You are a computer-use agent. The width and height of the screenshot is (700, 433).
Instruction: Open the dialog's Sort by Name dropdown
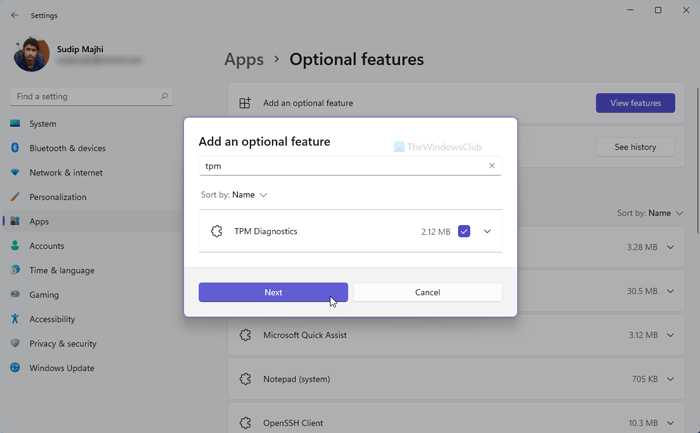coord(234,195)
